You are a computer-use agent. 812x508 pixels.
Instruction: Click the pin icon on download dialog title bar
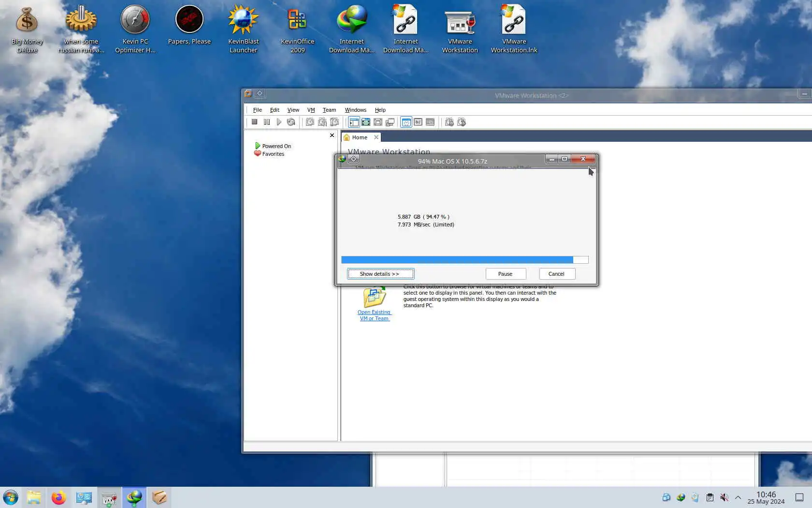click(353, 159)
